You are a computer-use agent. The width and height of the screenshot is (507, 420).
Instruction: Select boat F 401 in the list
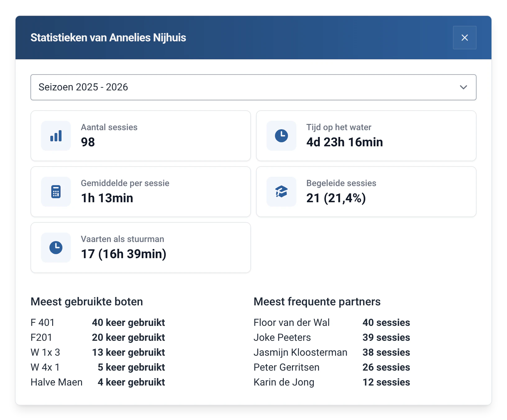pos(43,322)
